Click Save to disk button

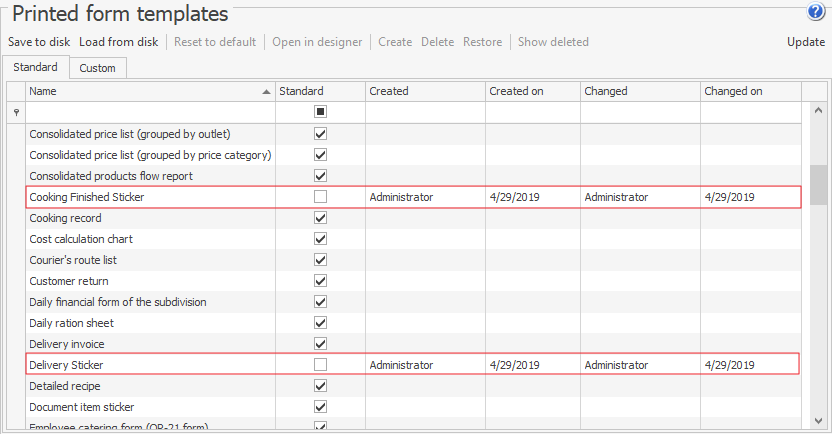[39, 42]
